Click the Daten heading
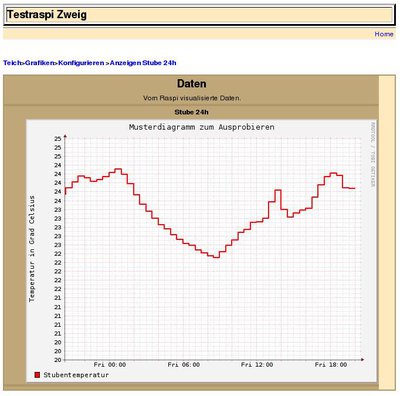The width and height of the screenshot is (400, 396). [191, 83]
